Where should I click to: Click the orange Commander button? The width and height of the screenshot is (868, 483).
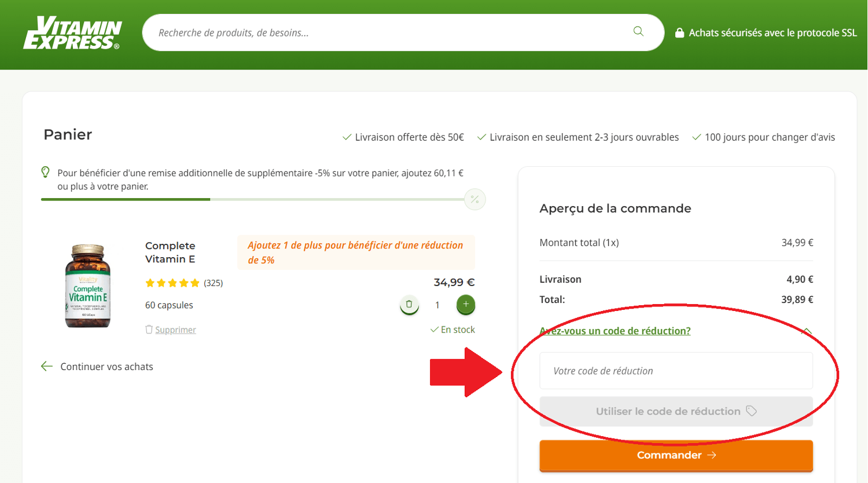click(x=676, y=455)
